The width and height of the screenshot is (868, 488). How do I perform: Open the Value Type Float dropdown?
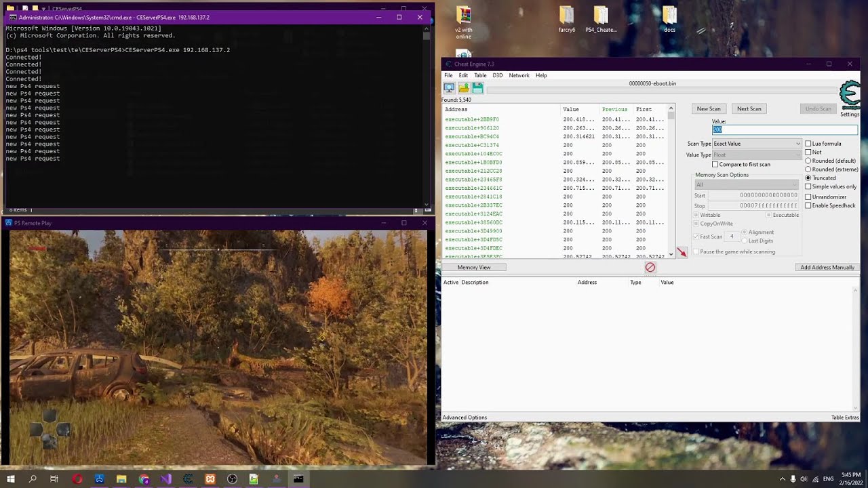coord(757,155)
